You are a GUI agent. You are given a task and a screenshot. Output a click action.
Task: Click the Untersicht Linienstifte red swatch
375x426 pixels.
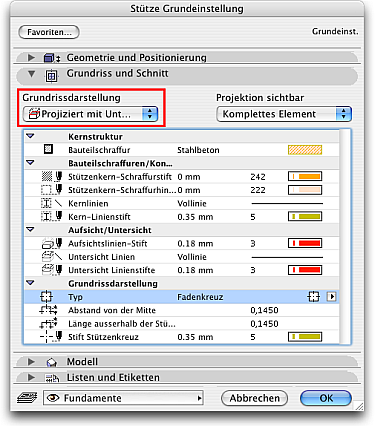tap(305, 270)
